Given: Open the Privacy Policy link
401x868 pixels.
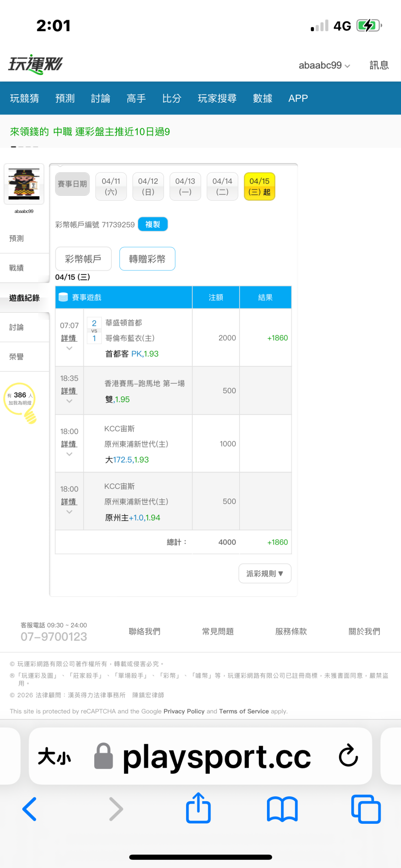Looking at the screenshot, I should coord(184,711).
